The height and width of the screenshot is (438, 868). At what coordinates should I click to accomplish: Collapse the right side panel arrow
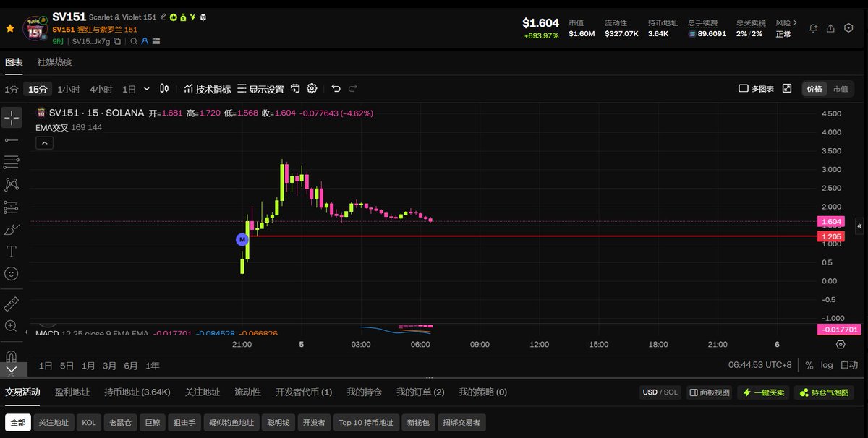(859, 226)
